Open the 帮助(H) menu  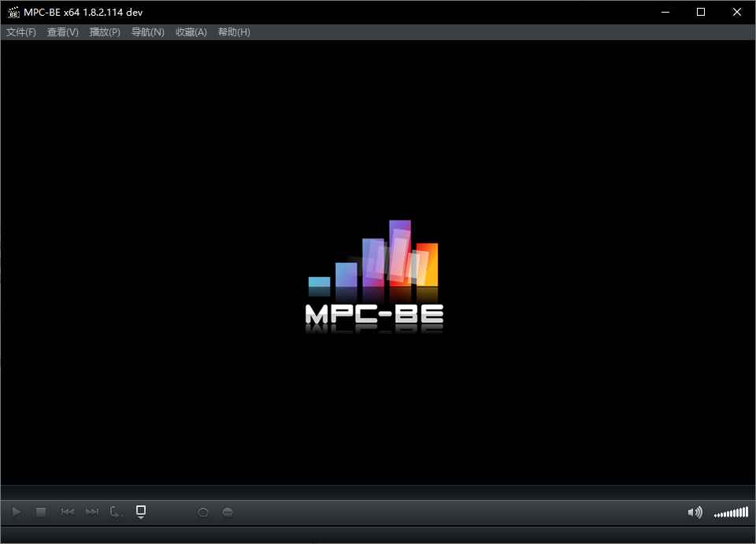(232, 31)
